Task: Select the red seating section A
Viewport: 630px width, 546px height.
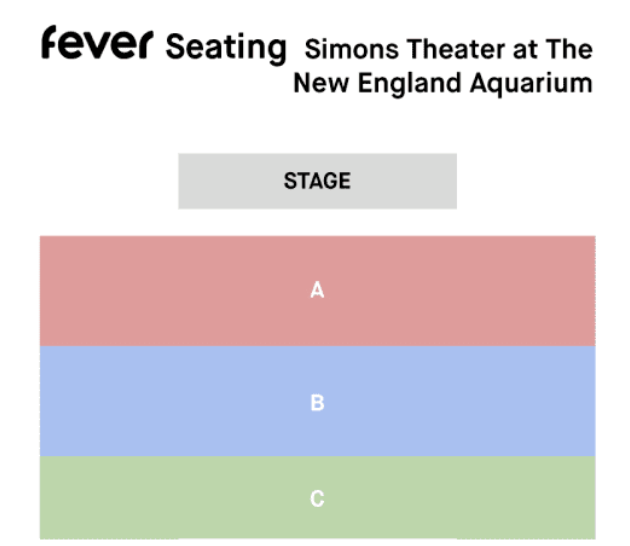Action: 317,291
